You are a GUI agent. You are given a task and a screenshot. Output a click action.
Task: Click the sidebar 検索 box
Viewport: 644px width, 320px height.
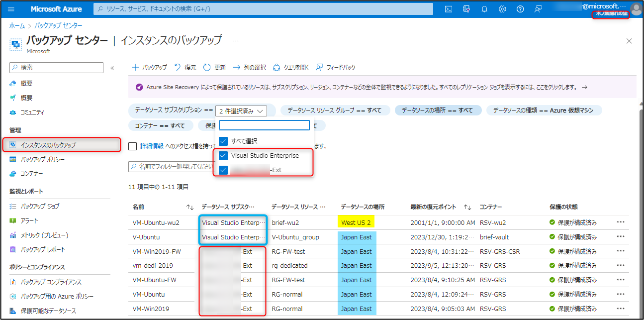[x=56, y=68]
